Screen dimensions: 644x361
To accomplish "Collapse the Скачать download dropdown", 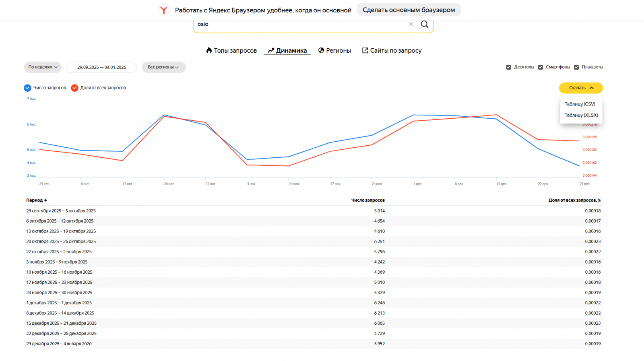I will tap(581, 88).
